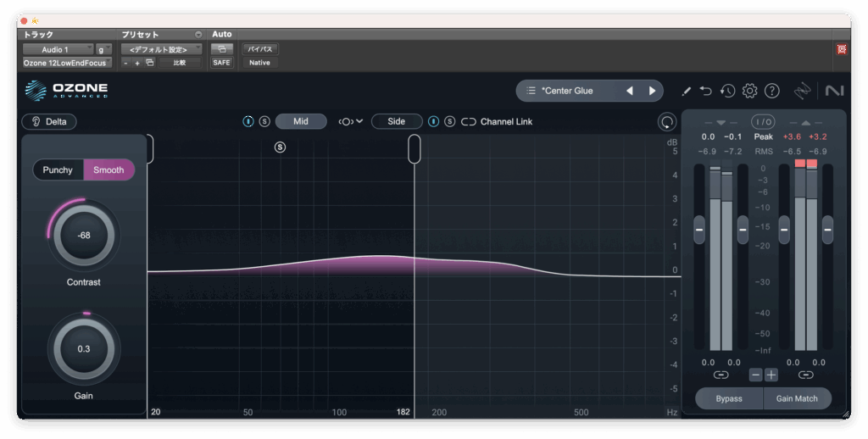Image resolution: width=868 pixels, height=439 pixels.
Task: Open the help question mark icon
Action: coord(771,91)
